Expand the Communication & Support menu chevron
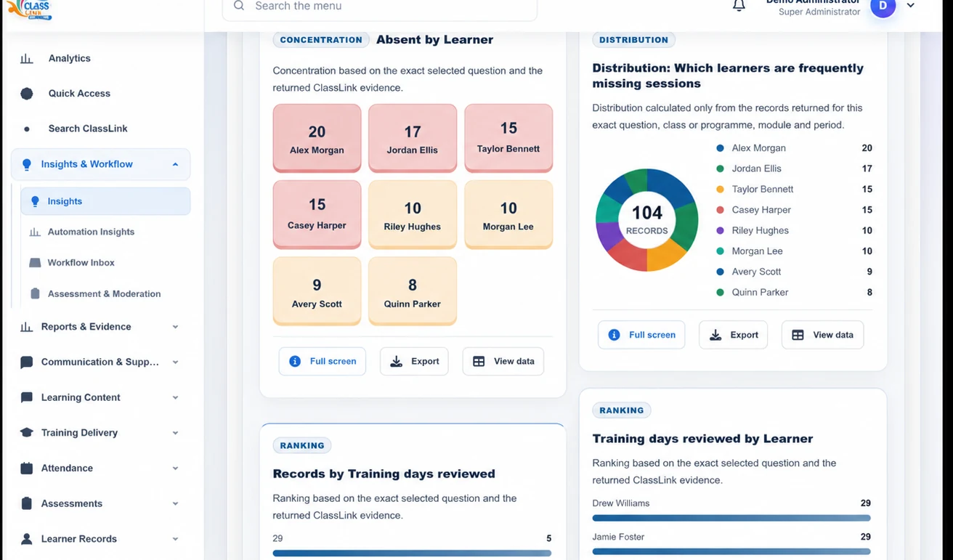 click(x=175, y=362)
